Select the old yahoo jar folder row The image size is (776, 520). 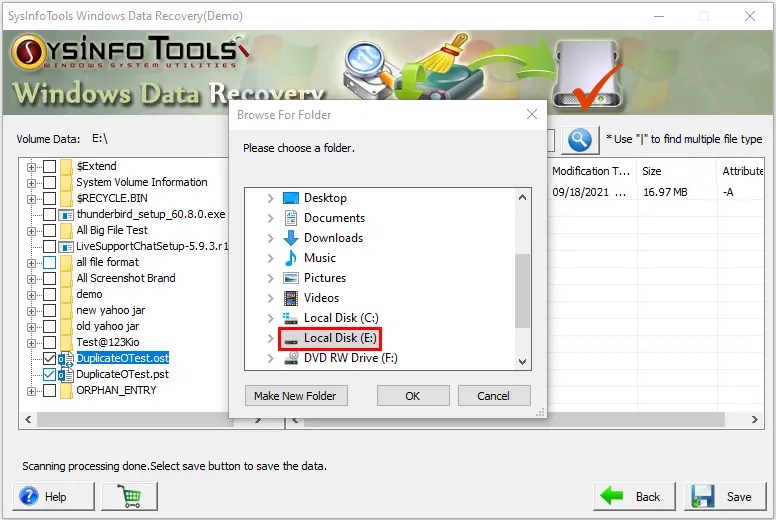coord(107,326)
